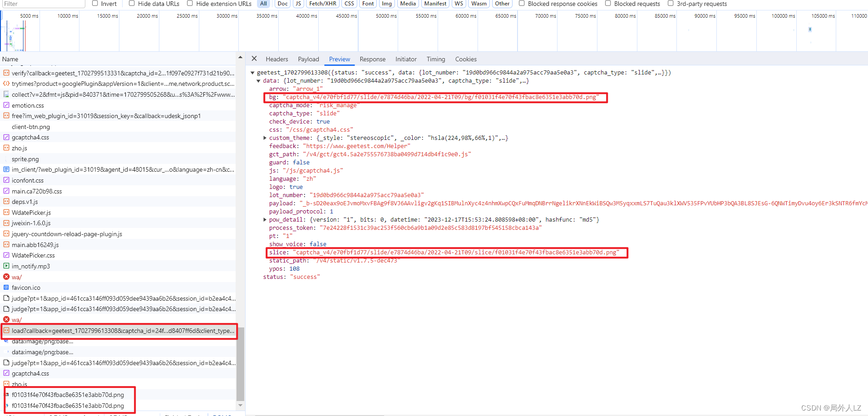Screen dimensions: 868x416
Task: Filter requests by Fetch/XHR type
Action: pos(323,4)
